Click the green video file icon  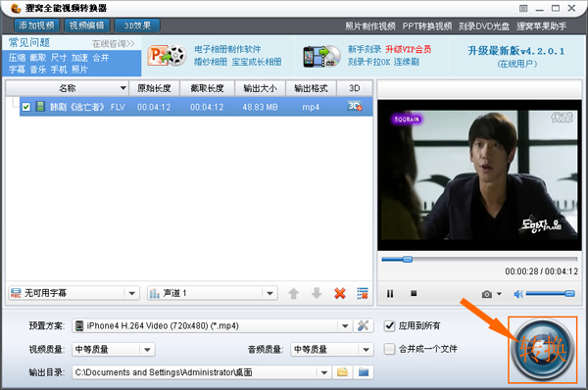click(40, 107)
